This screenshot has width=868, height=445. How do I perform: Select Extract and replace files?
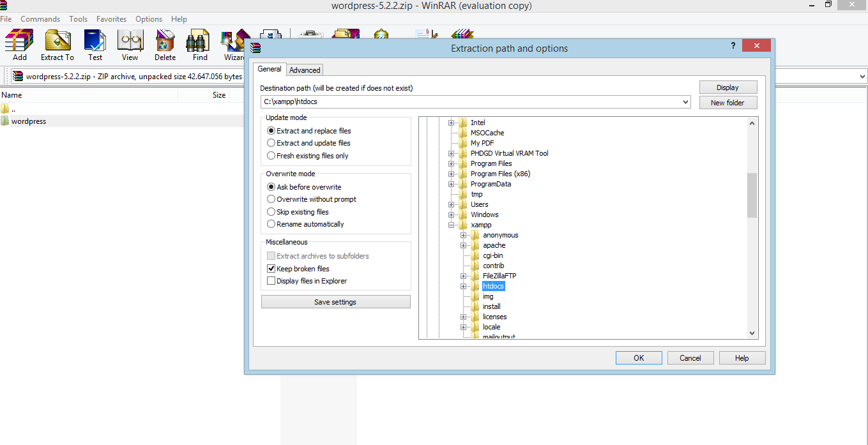coord(309,131)
